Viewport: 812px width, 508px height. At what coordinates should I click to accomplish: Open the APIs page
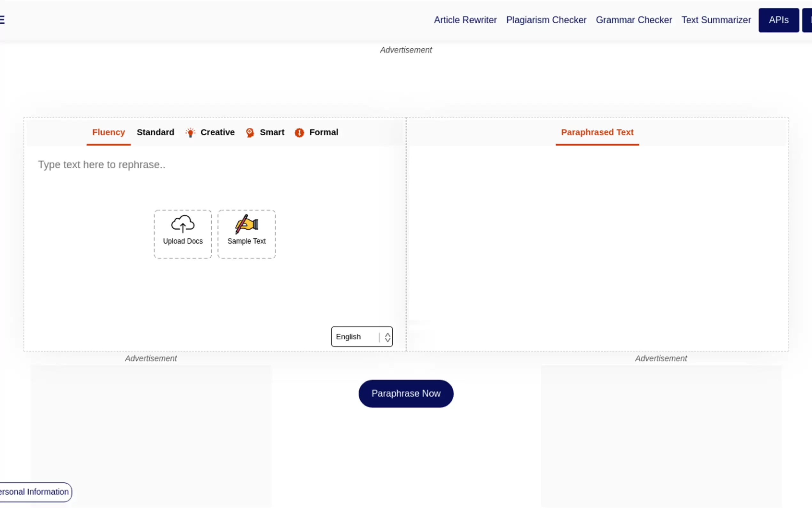(x=778, y=20)
